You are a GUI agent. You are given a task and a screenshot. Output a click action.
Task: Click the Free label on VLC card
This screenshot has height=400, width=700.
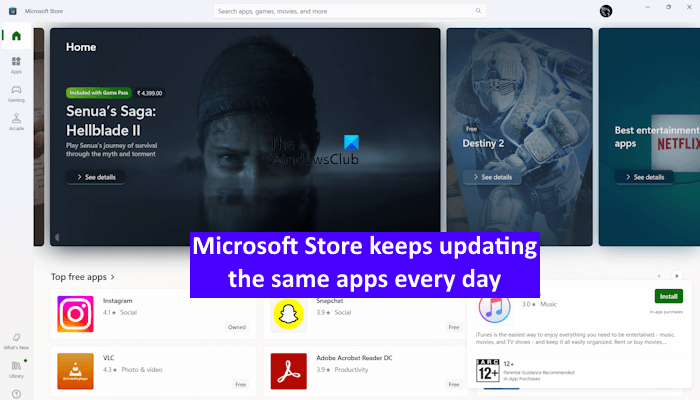coord(241,384)
